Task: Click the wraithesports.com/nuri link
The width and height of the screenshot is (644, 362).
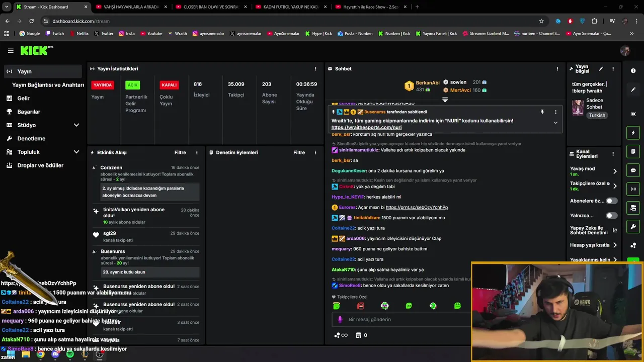Action: pos(366,128)
